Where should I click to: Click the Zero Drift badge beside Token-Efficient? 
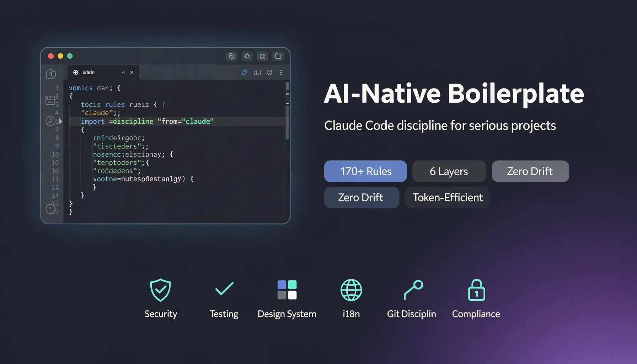click(x=362, y=198)
